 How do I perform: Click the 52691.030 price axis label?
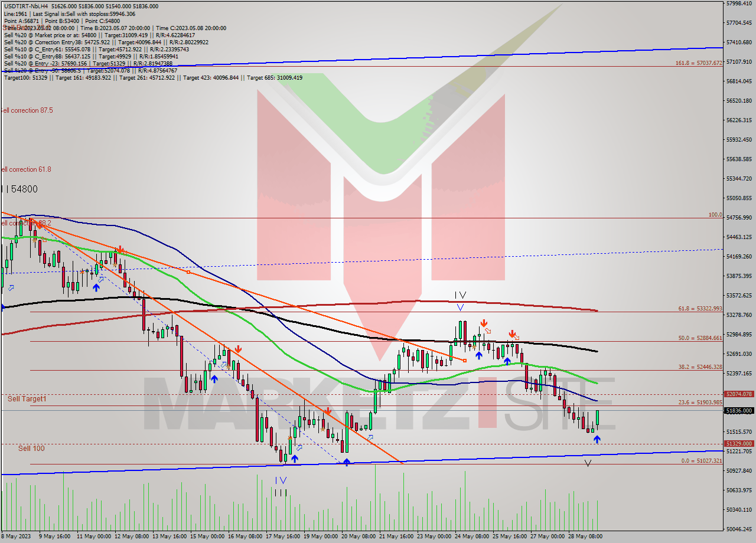(739, 354)
